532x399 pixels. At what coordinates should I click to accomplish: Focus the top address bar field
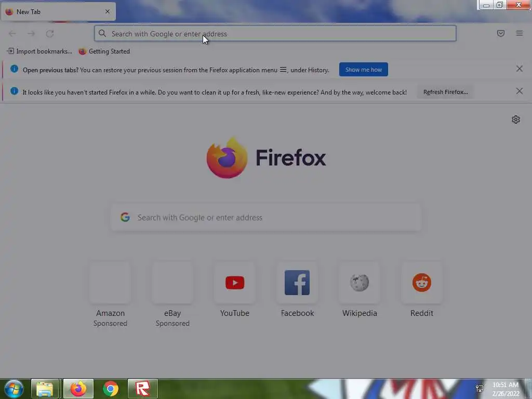(275, 34)
